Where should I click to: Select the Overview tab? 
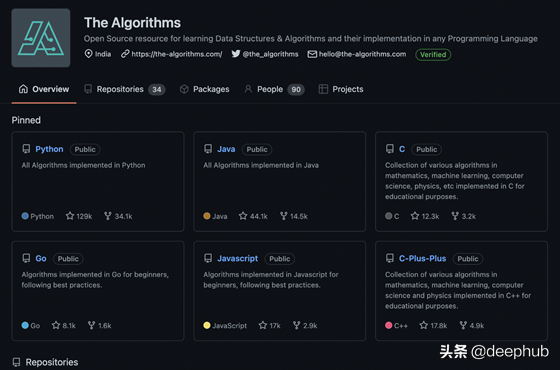[x=44, y=89]
